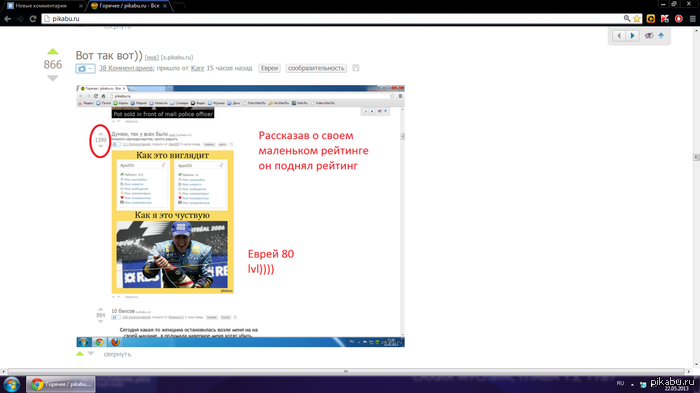
Task: Open the orange extension icon in toolbar
Action: pos(651,19)
